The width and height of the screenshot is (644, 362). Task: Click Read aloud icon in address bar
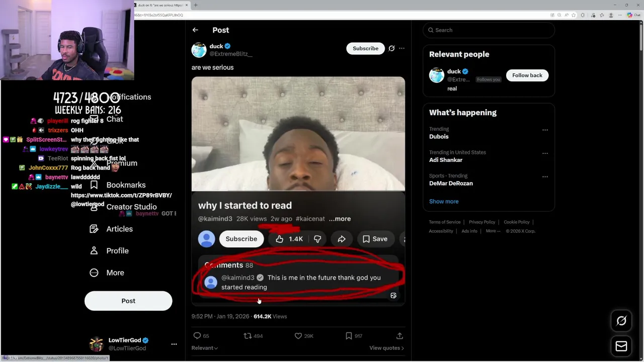(x=567, y=15)
